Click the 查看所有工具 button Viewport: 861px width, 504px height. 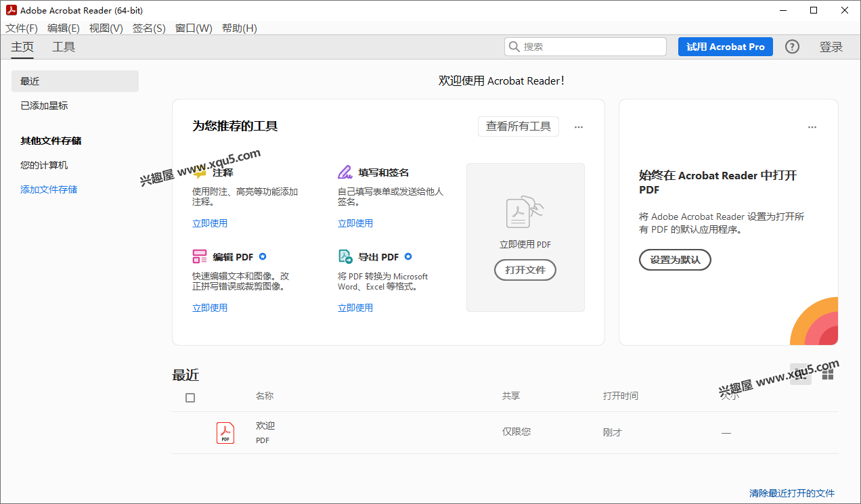tap(518, 127)
